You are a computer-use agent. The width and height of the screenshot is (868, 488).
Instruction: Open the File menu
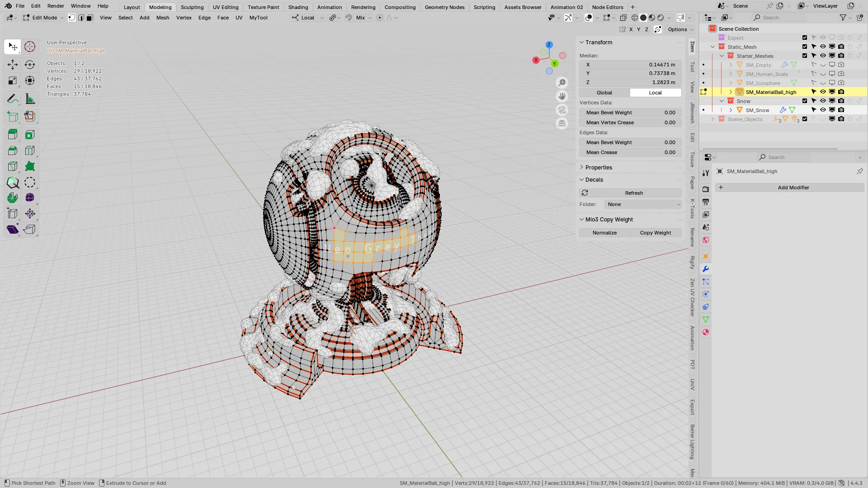pyautogui.click(x=20, y=6)
